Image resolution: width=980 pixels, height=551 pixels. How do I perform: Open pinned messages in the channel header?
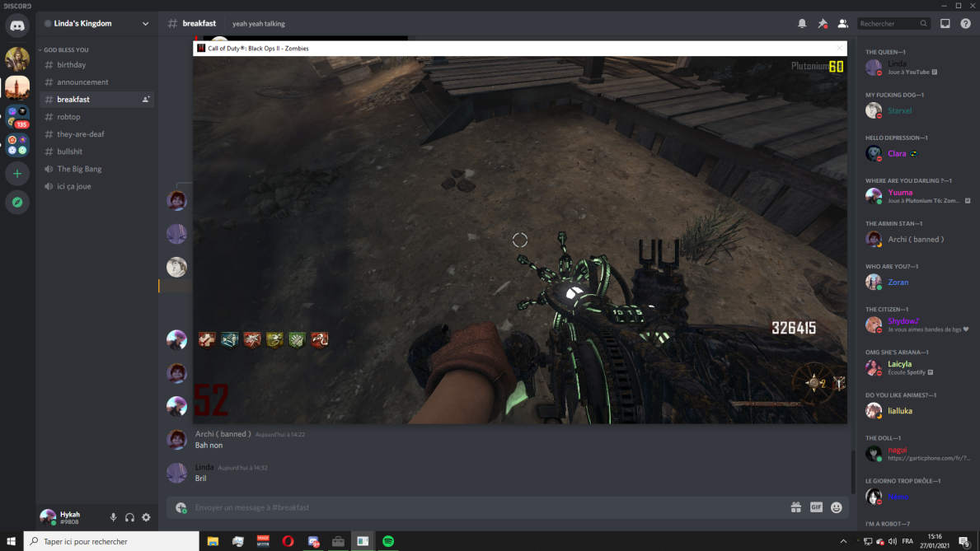(x=822, y=24)
